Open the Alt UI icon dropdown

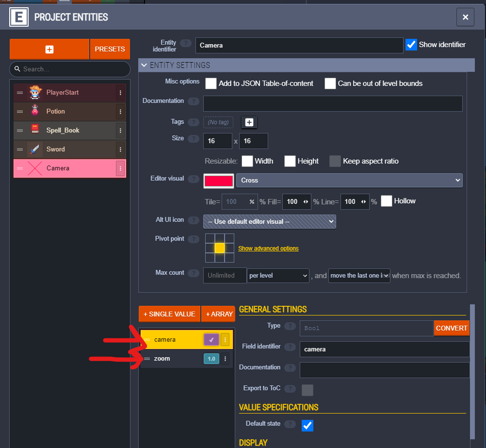point(270,221)
